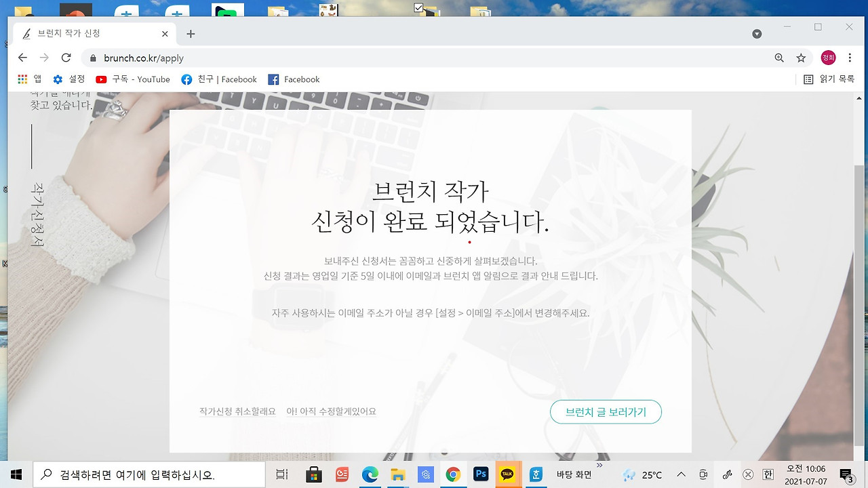Click the 작가신청 취소할래요 link
The width and height of the screenshot is (868, 488).
(237, 411)
